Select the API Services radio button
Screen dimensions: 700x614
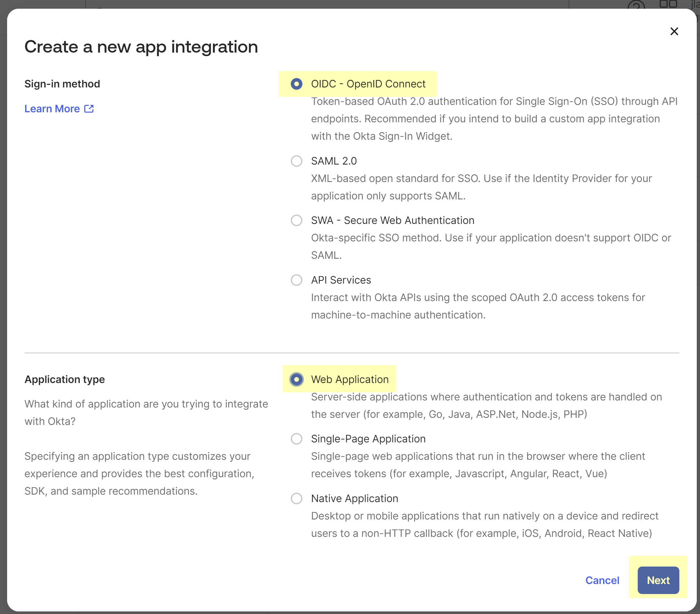(296, 280)
